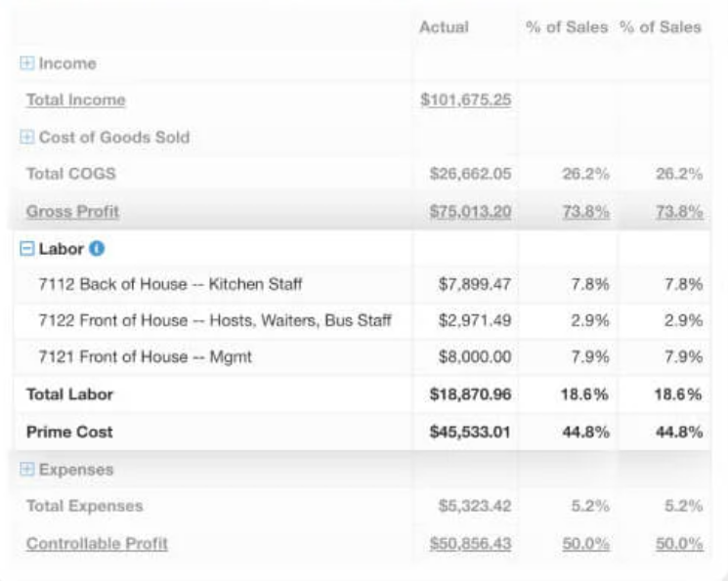Select 7112 Back of House Kitchen Staff row

tap(170, 284)
